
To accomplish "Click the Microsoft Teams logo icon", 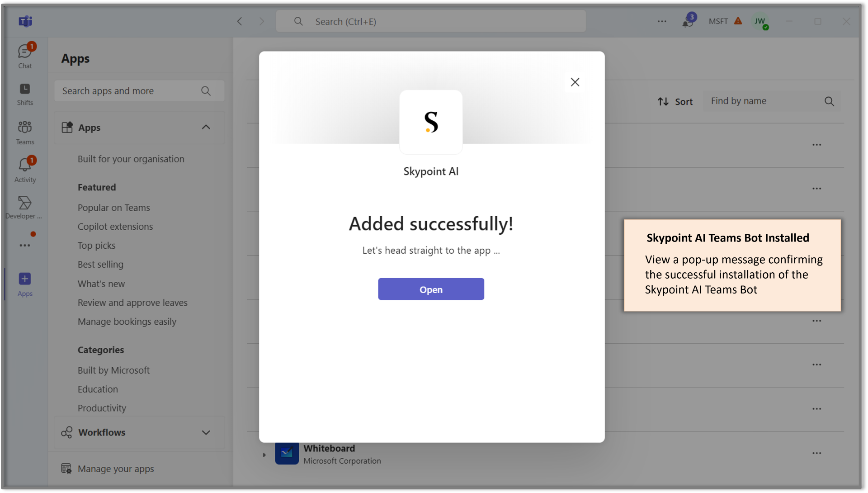I will click(x=25, y=21).
